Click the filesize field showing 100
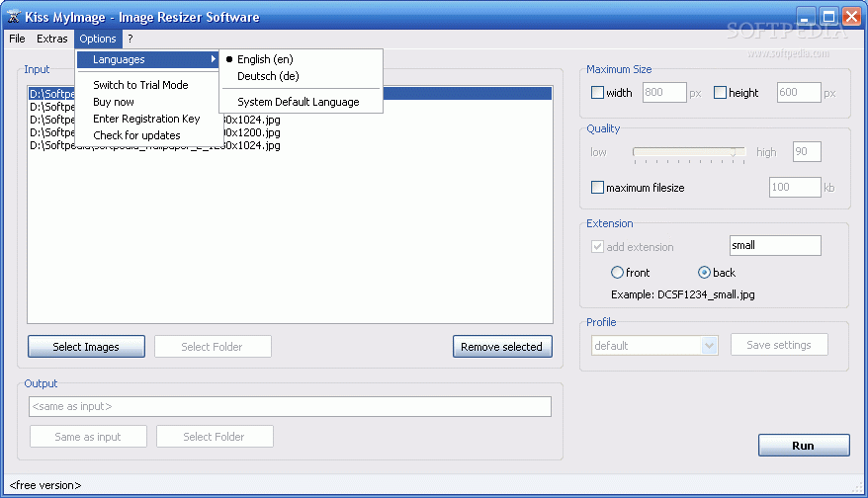Image resolution: width=868 pixels, height=498 pixels. point(795,187)
